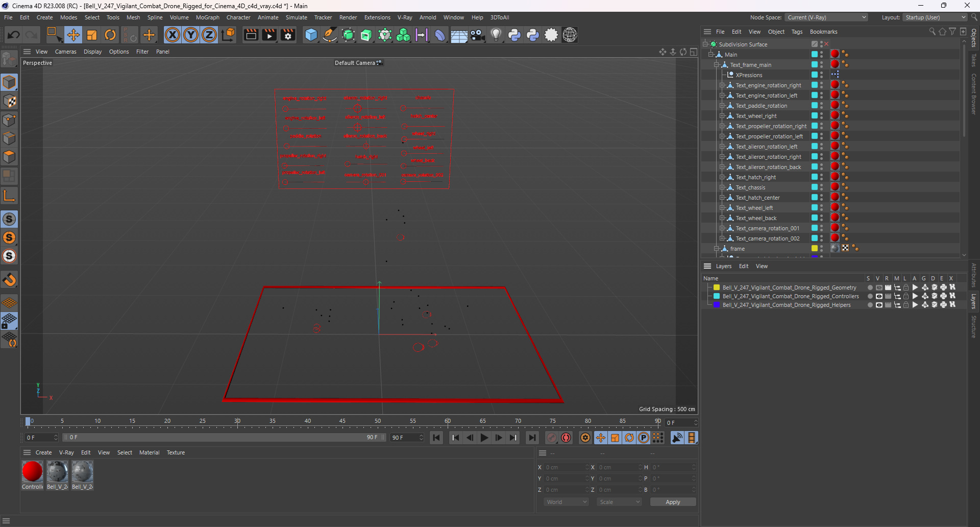980x527 pixels.
Task: Click frame 45 on the timeline
Action: [x=342, y=422]
